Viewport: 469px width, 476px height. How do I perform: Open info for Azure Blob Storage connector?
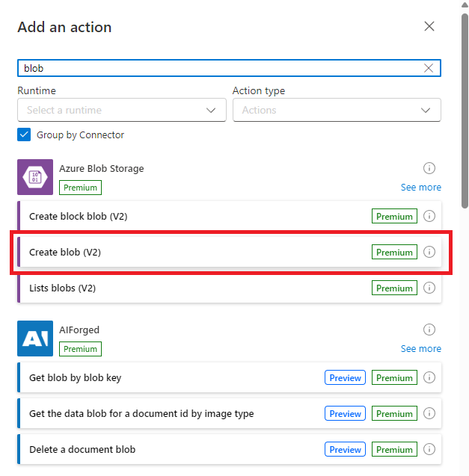click(429, 168)
